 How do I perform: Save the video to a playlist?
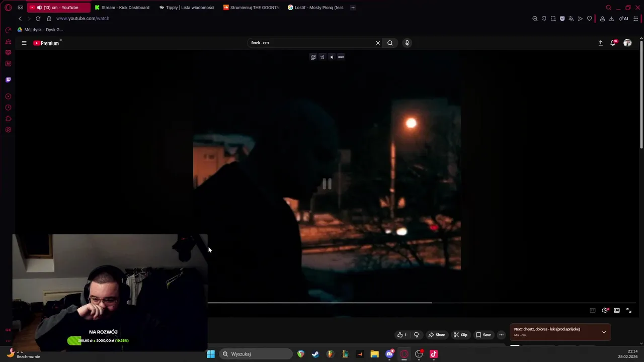(x=484, y=335)
